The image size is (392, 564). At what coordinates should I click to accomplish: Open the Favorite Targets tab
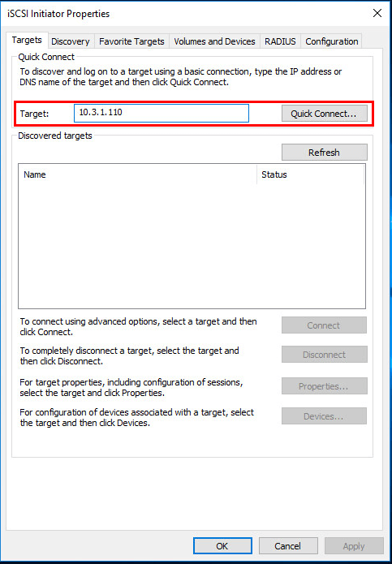131,41
